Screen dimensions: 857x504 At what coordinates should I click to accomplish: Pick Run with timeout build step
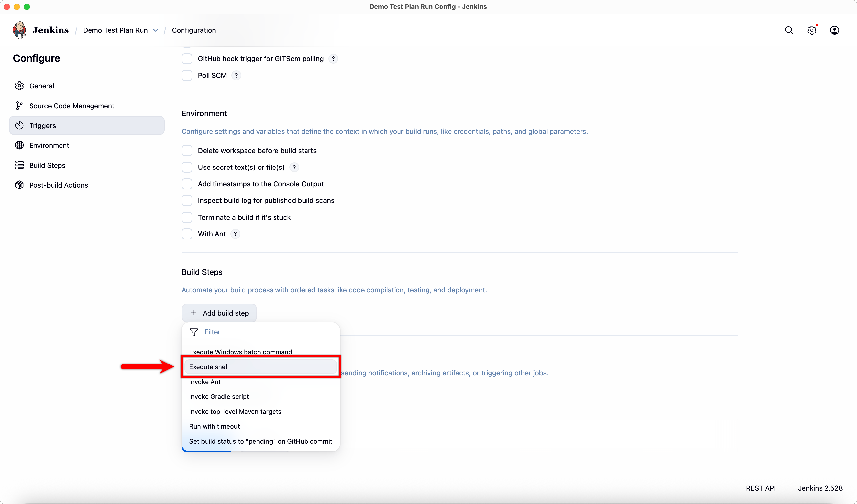tap(214, 426)
